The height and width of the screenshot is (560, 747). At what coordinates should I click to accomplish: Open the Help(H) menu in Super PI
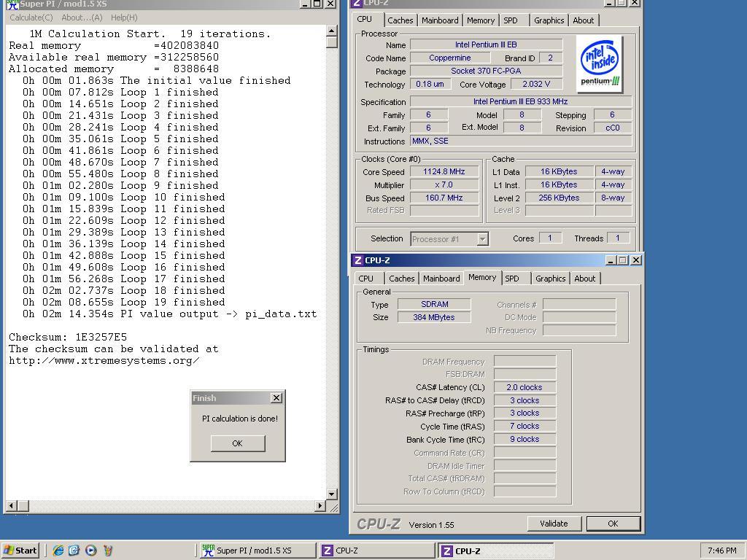(124, 17)
